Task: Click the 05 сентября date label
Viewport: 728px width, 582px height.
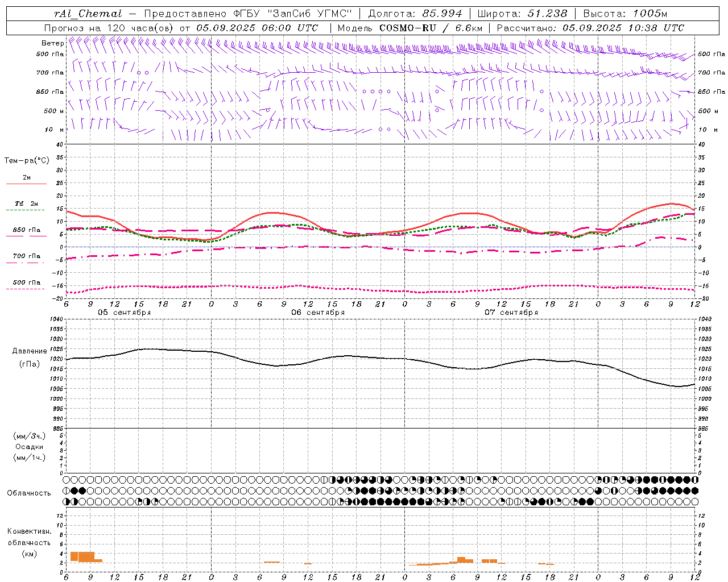Action: click(x=125, y=313)
